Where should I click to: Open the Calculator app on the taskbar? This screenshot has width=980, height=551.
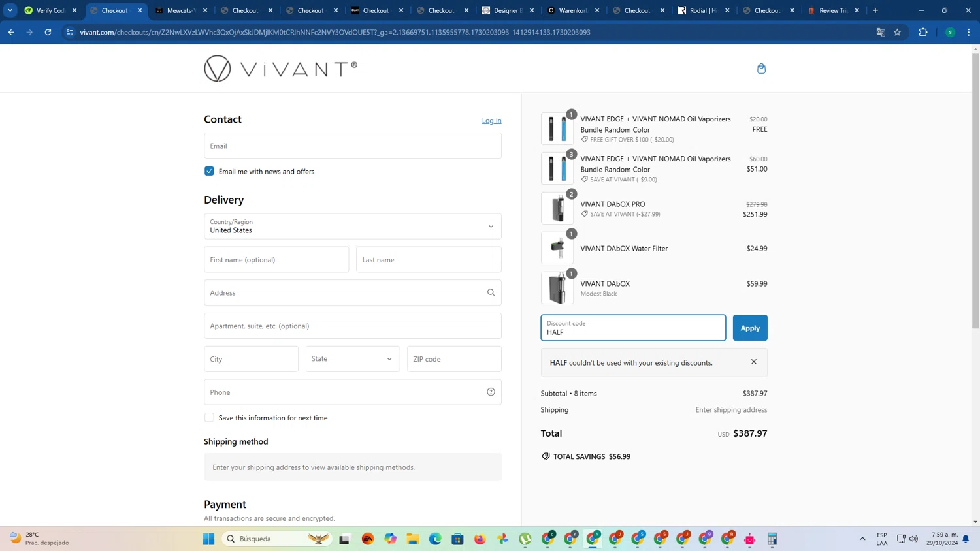click(772, 539)
